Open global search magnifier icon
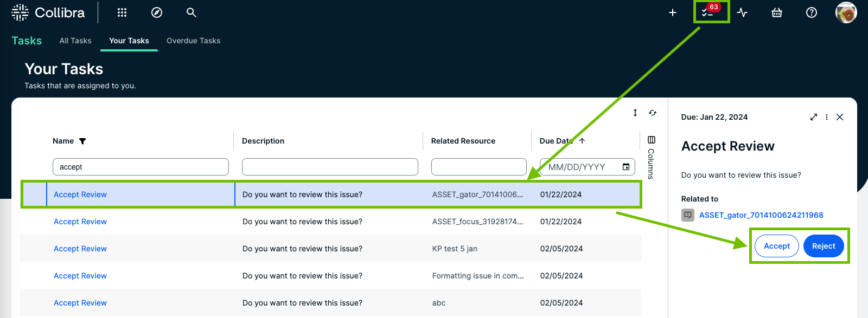Viewport: 868px width, 318px height. point(192,12)
